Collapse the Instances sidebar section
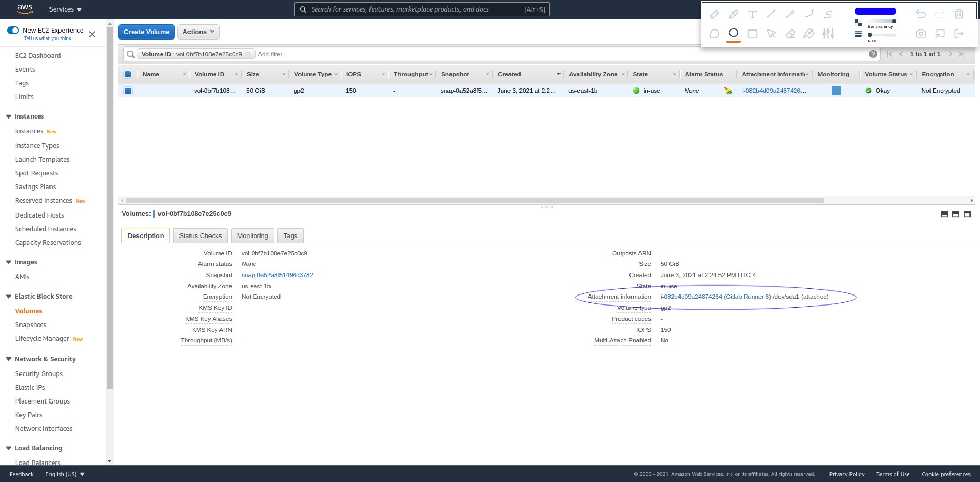Image resolution: width=980 pixels, height=482 pixels. point(8,116)
